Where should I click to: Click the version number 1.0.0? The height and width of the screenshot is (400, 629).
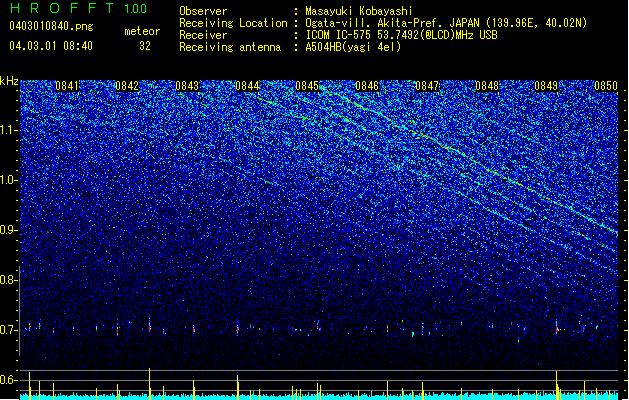point(136,9)
